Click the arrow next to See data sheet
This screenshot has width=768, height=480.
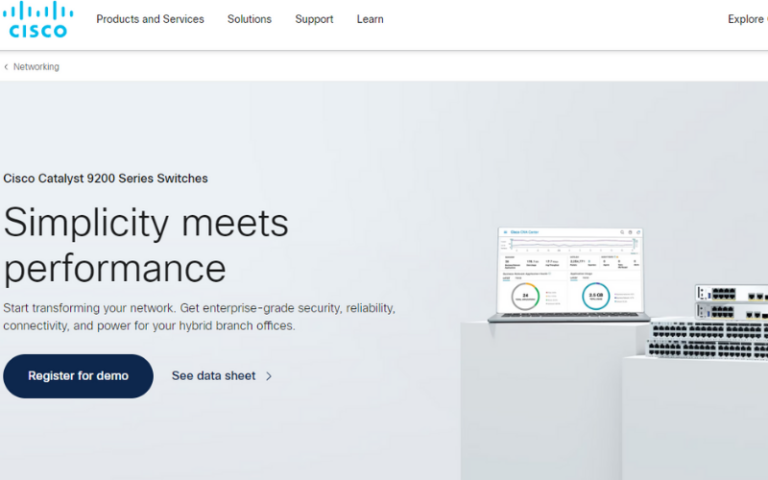[269, 377]
